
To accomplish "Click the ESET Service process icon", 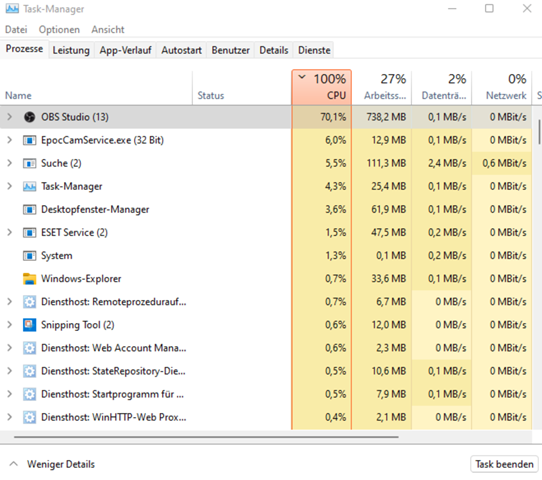I will pyautogui.click(x=29, y=233).
